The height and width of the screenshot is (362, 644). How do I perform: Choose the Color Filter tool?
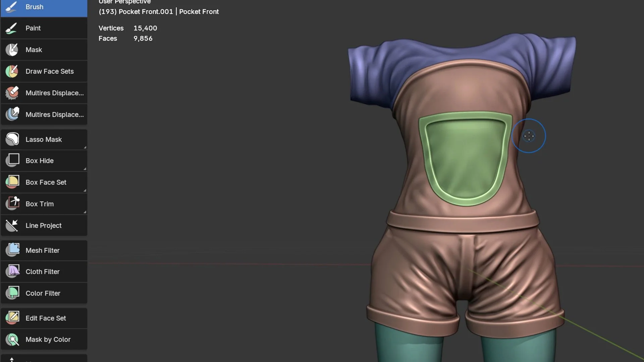click(x=44, y=293)
